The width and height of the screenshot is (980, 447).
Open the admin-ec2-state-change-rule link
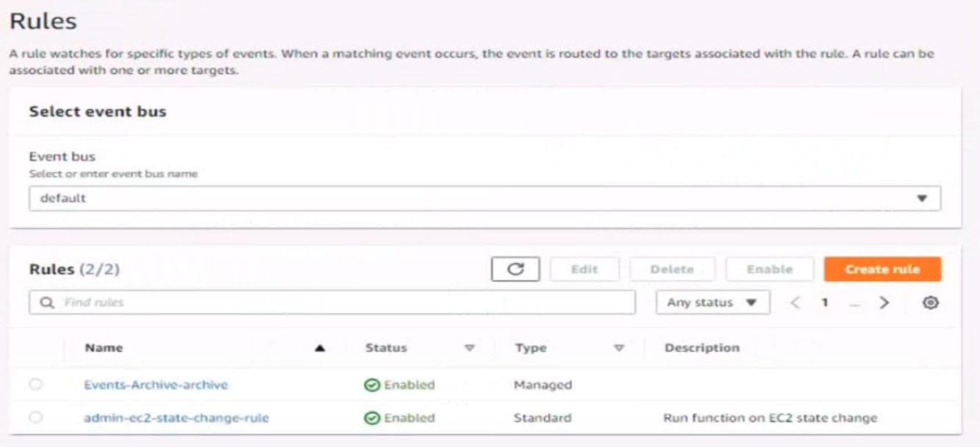176,418
